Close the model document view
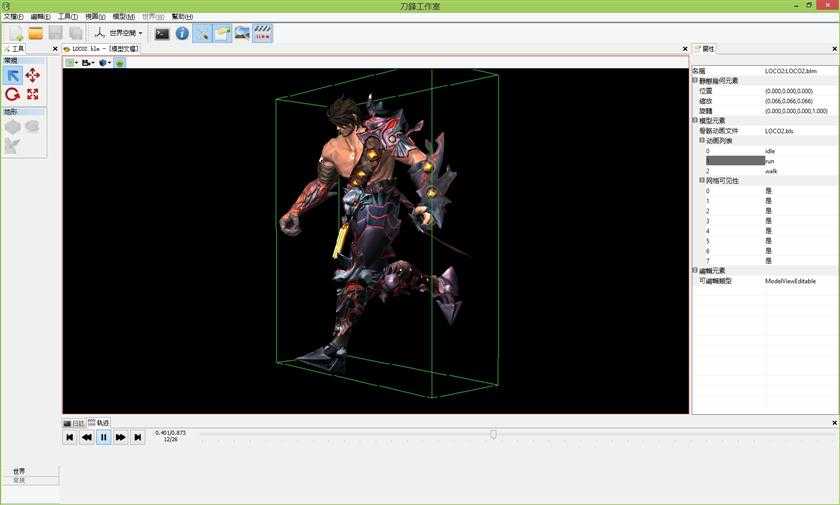This screenshot has width=840, height=505. [x=685, y=49]
